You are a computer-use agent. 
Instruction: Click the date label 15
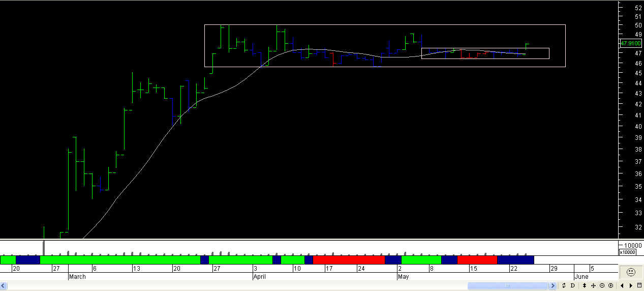(473, 269)
